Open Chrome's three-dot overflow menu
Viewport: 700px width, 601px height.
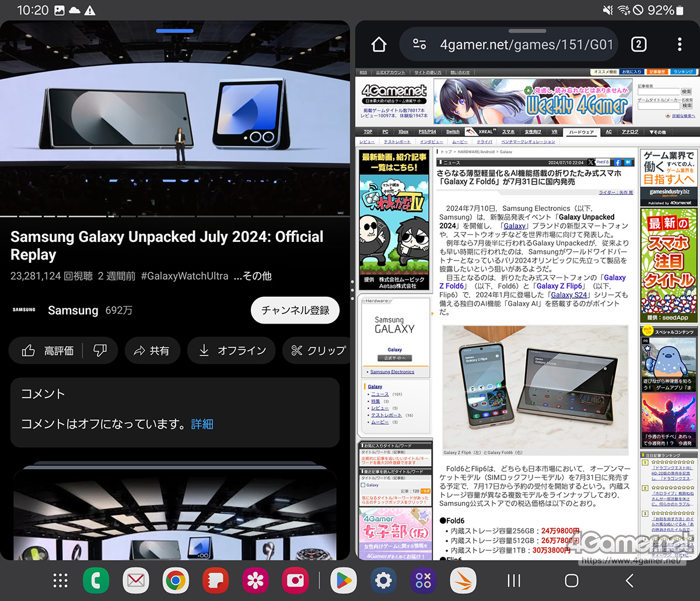tap(679, 45)
